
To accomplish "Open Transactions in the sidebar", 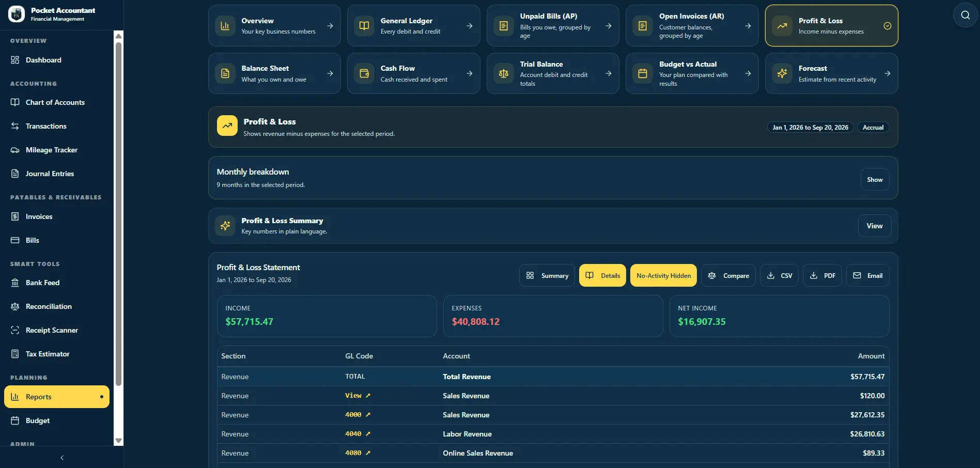I will (x=57, y=126).
